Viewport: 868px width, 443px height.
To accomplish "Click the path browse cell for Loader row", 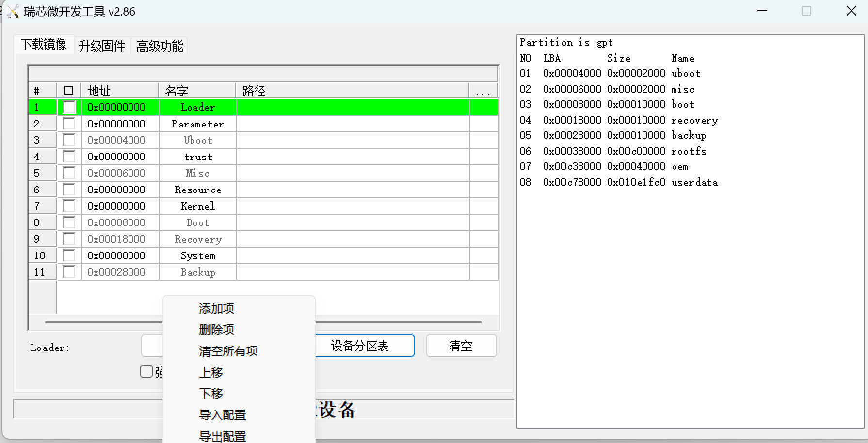I will click(x=483, y=107).
